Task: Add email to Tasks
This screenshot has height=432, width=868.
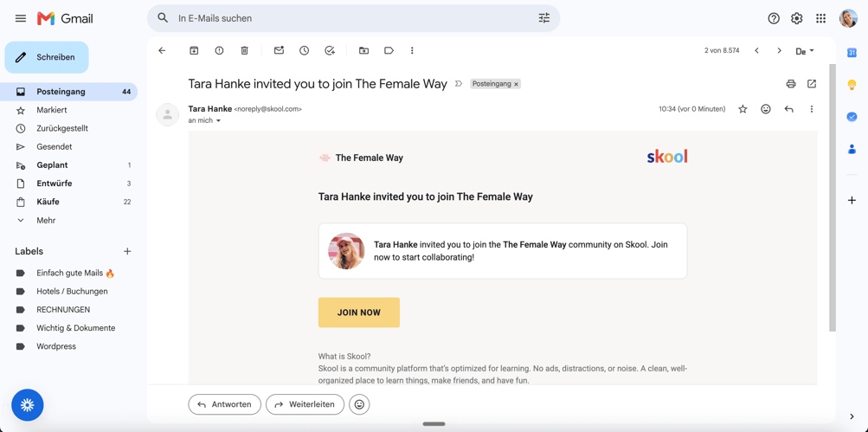Action: pos(330,50)
